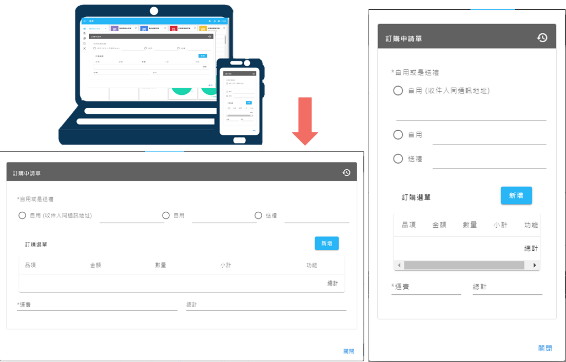Select 自用 (收件人同通訊地址) radio in wide form
Viewport: 566px width, 362px height.
click(22, 215)
